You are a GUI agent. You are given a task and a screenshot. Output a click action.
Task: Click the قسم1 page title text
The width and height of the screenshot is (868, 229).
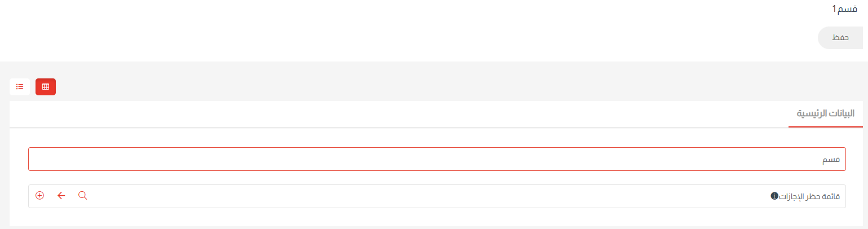(844, 9)
